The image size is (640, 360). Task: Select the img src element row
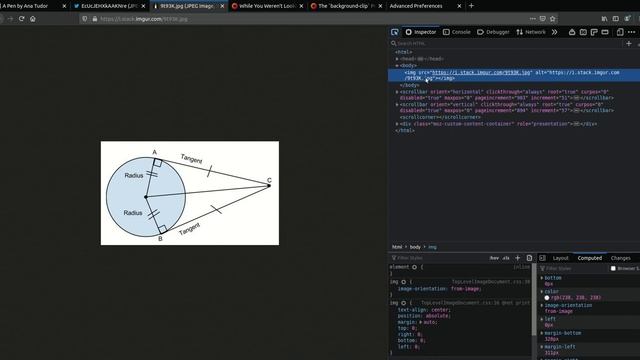tap(514, 75)
